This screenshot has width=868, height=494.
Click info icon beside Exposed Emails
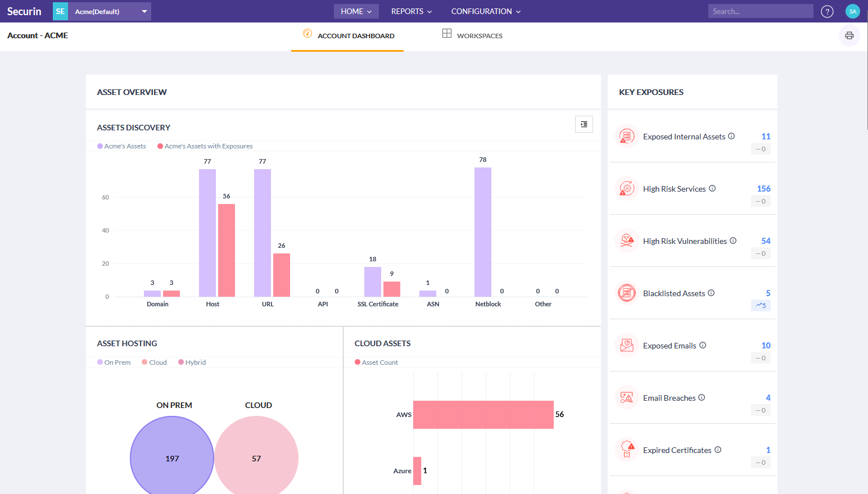pyautogui.click(x=703, y=345)
